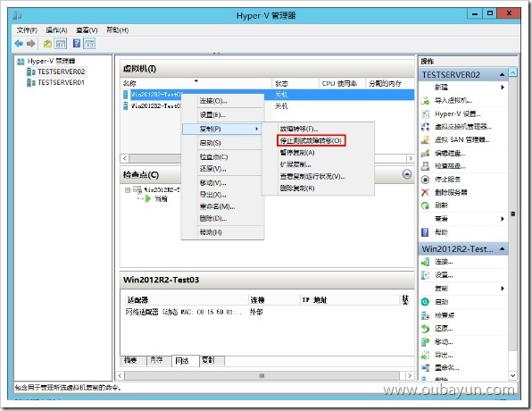Click 检查点 in the Actions pane
The height and width of the screenshot is (411, 532).
click(x=445, y=315)
